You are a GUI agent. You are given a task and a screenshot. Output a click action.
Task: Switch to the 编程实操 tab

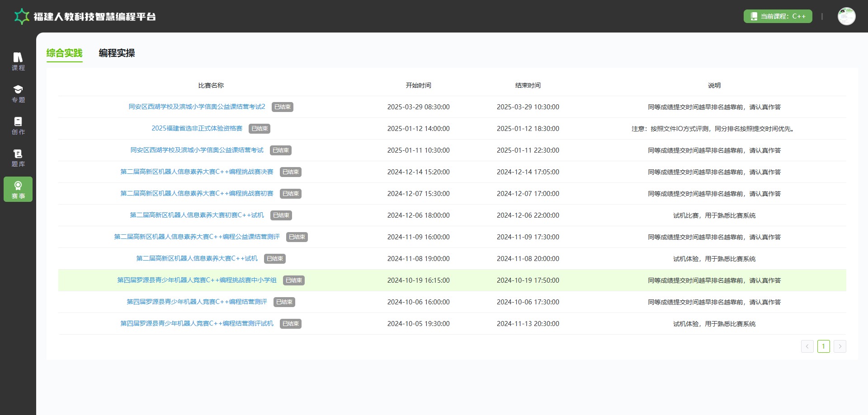point(117,53)
